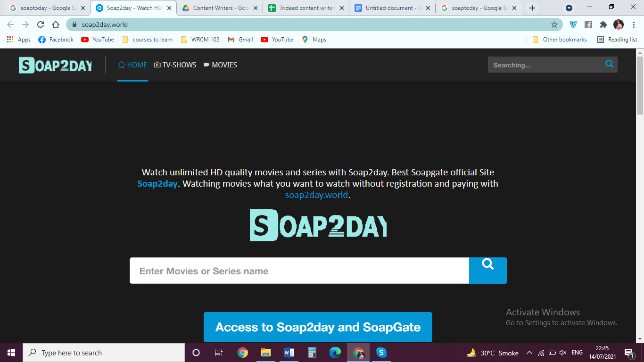This screenshot has width=644, height=362.
Task: Open the Apps bookmark shortcut
Action: pyautogui.click(x=19, y=40)
